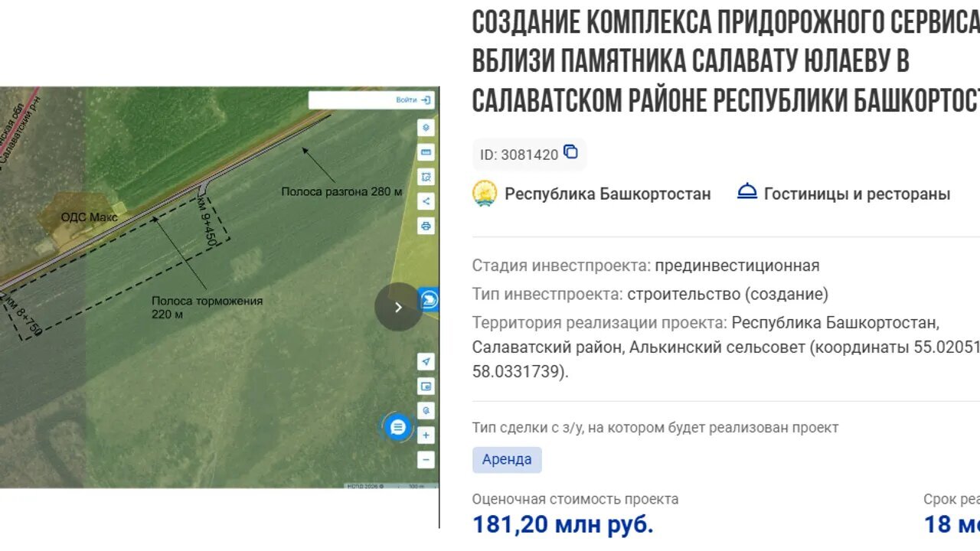Viewport: 980px width, 551px height.
Task: Click the ОДС Макс map label
Action: 90,217
